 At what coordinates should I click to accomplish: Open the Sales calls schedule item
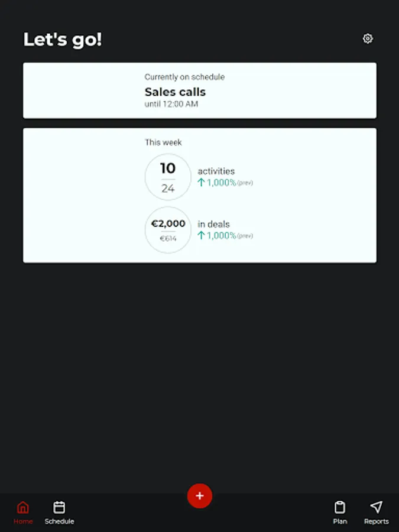click(175, 92)
